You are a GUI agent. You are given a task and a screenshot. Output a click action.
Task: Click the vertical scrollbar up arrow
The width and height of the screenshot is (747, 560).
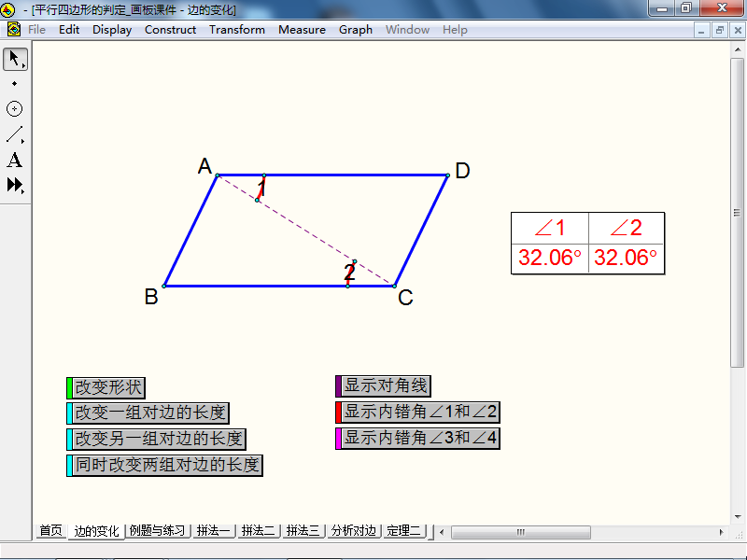click(738, 49)
